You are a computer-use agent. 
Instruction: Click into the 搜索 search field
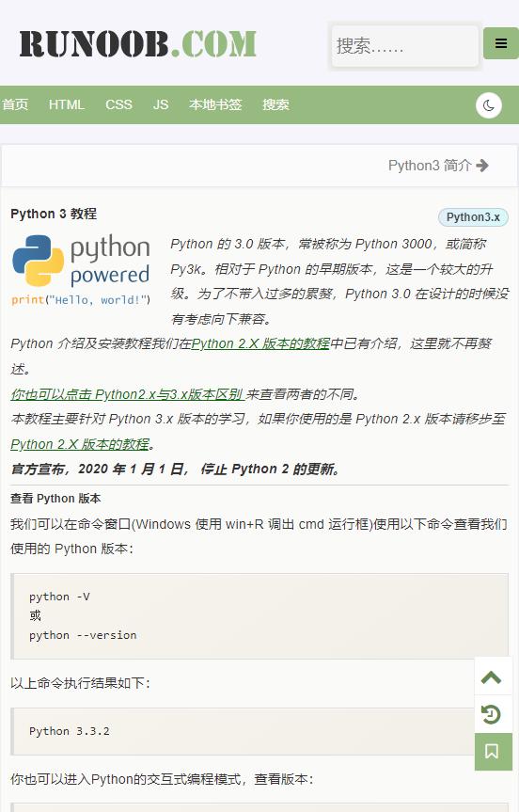(404, 46)
